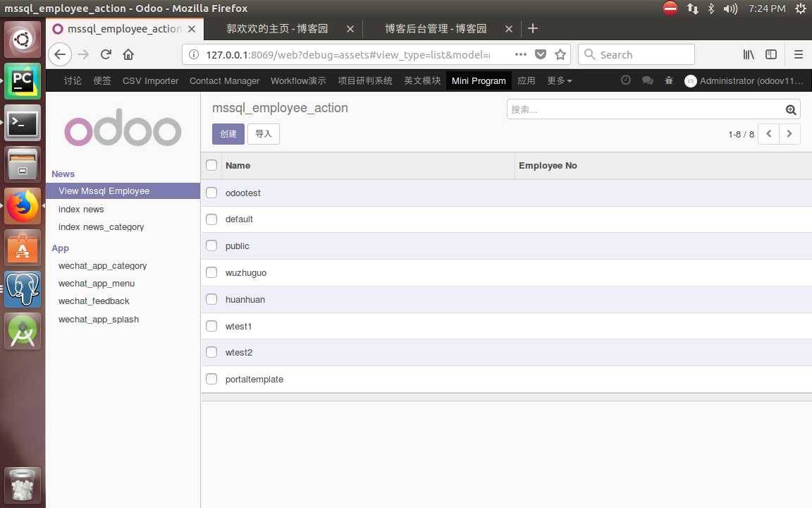Launch PyCharm from the dock
Viewport: 812px width, 508px height.
23,81
